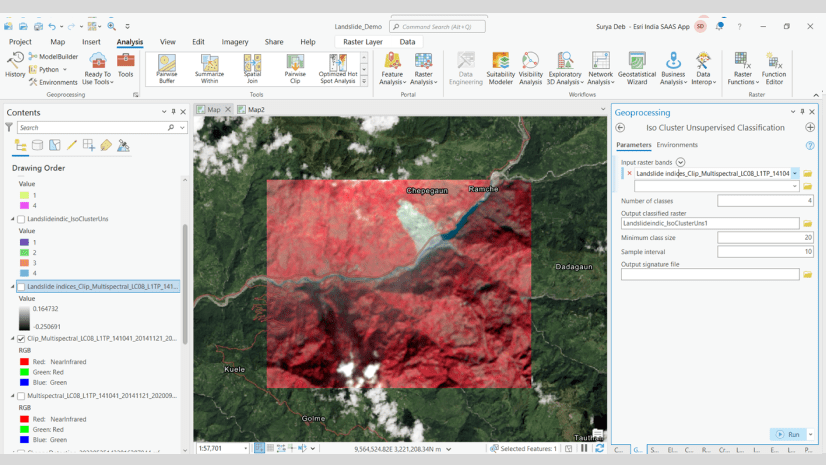Screen dimensions: 826x465
Task: Select the Summarize Within tool
Action: tap(209, 69)
